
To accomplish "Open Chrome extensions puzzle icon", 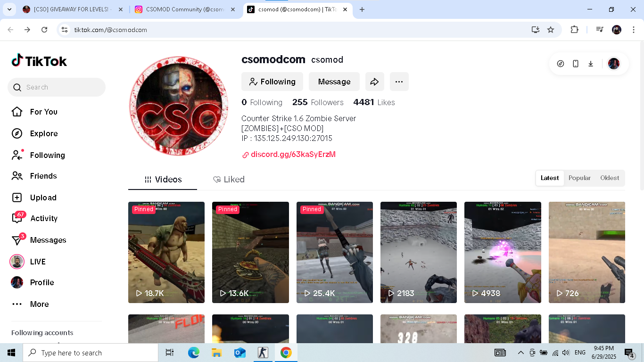I will click(x=574, y=30).
